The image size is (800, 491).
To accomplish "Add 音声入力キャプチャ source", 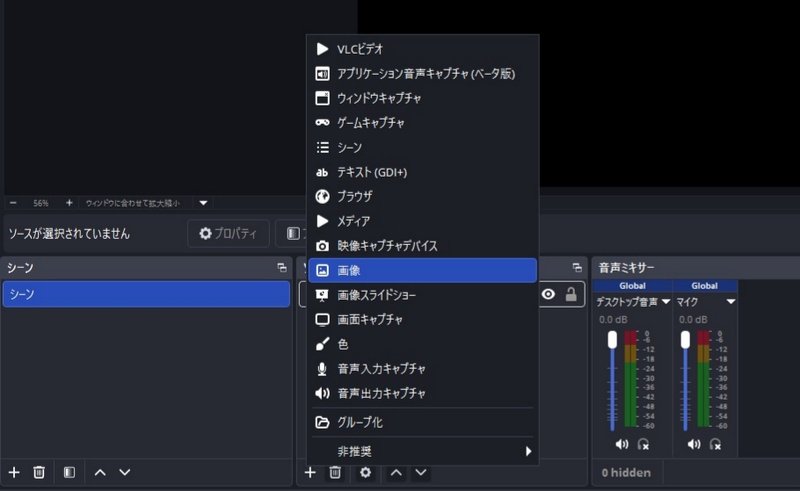I will coord(422,369).
